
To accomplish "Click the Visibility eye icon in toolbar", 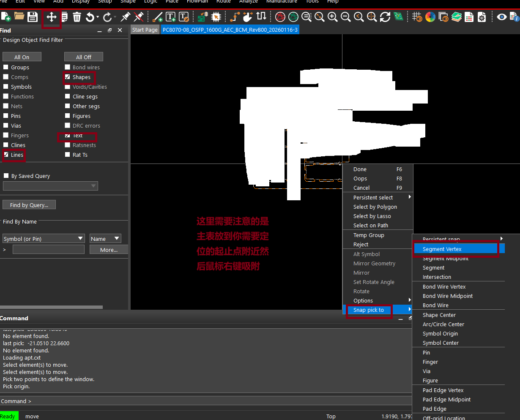I will [x=502, y=17].
